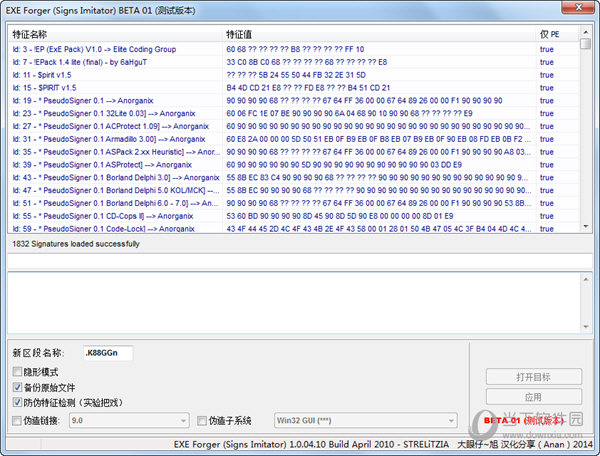600x456 pixels.
Task: Select row Id: 19 PseudoSigner 0.1 Anorganix
Action: click(293, 101)
